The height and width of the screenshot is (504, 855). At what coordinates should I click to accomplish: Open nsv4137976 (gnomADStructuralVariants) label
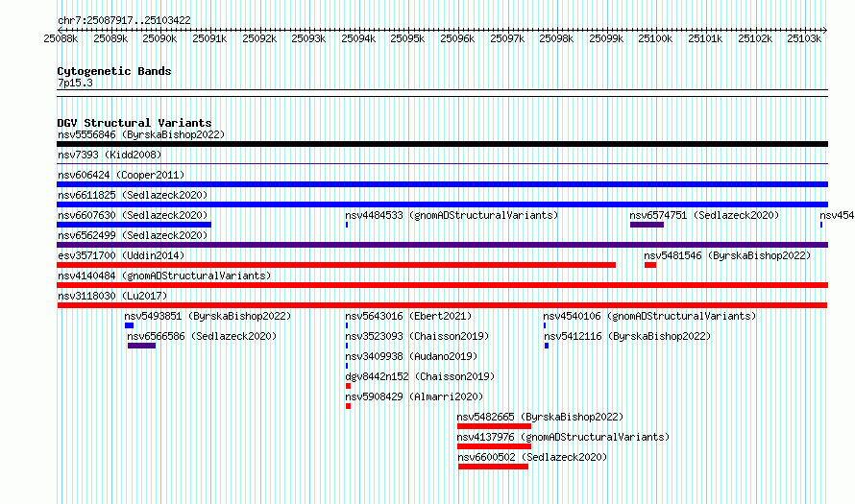click(x=563, y=437)
